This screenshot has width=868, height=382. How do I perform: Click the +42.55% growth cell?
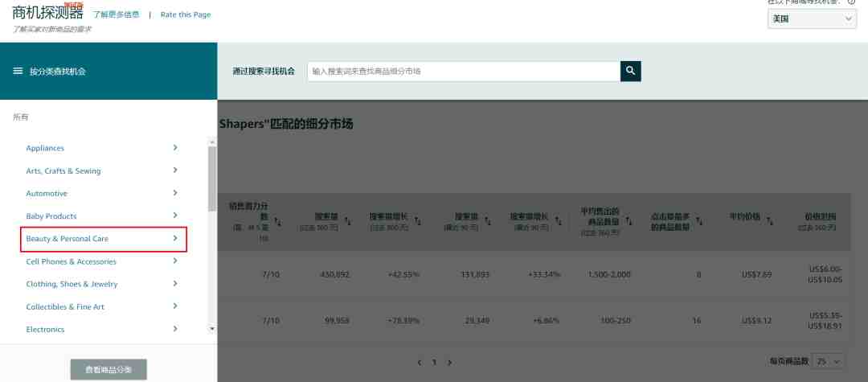point(403,274)
